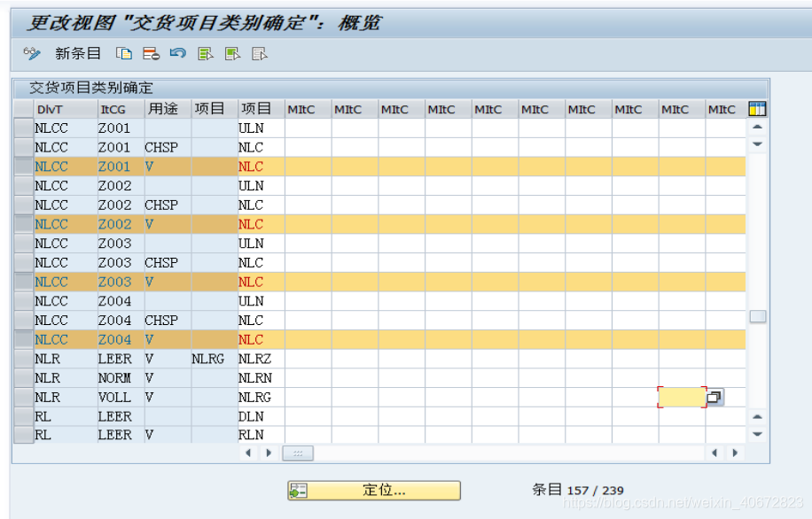
Task: Click horizontal scroll right arrow near thumb
Action: [269, 453]
